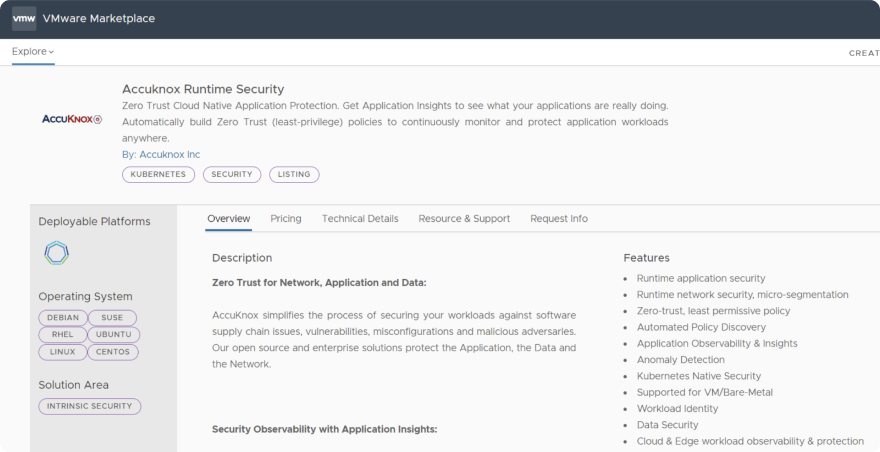Open the Request Info tab

[x=559, y=219]
